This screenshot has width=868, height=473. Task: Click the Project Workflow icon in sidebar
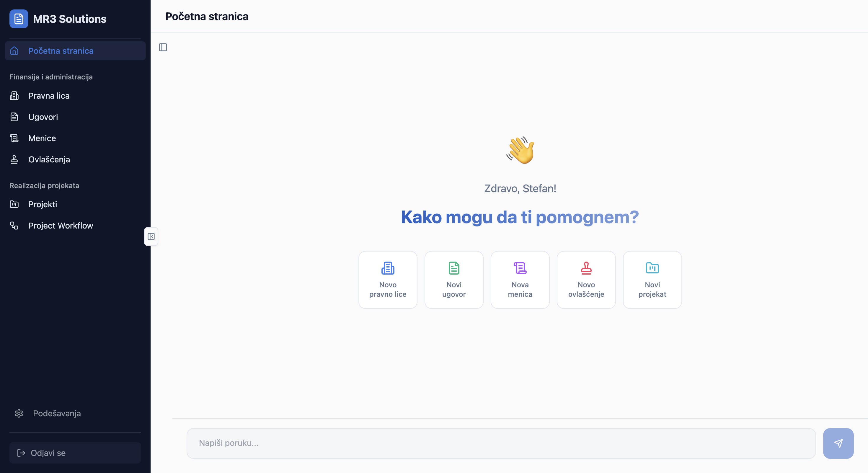(14, 226)
